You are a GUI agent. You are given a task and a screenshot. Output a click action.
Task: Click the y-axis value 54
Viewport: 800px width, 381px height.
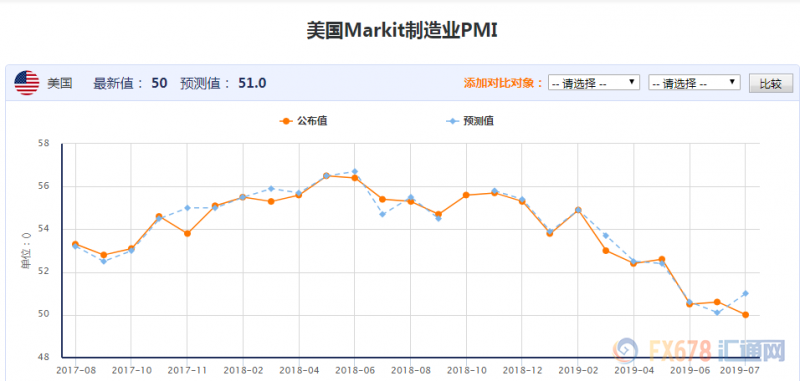click(44, 229)
